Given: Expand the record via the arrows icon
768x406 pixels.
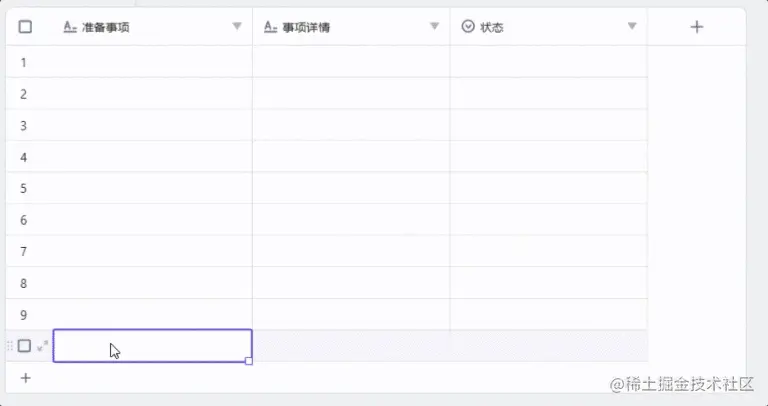Looking at the screenshot, I should tap(43, 346).
